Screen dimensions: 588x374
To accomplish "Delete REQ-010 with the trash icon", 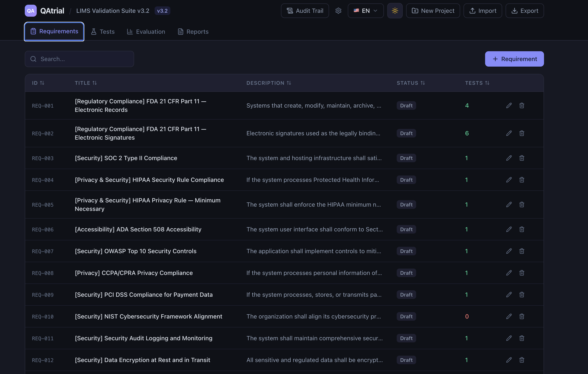I will coord(522,316).
